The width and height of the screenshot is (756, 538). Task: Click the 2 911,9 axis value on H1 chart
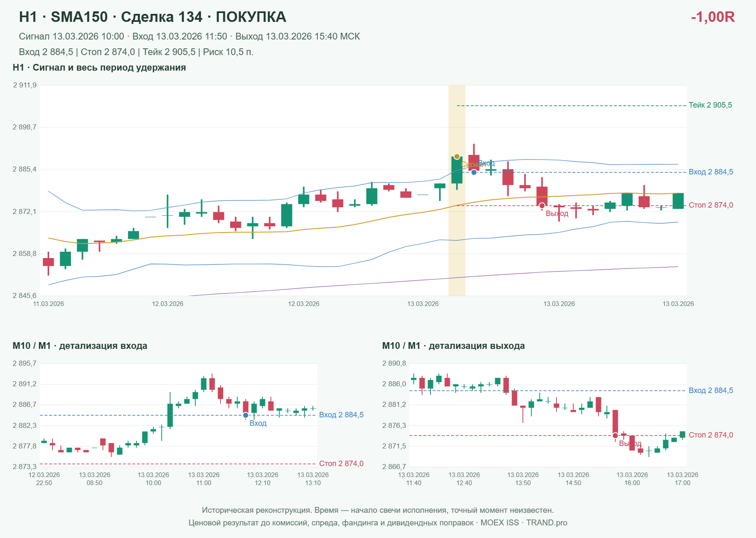[x=25, y=85]
